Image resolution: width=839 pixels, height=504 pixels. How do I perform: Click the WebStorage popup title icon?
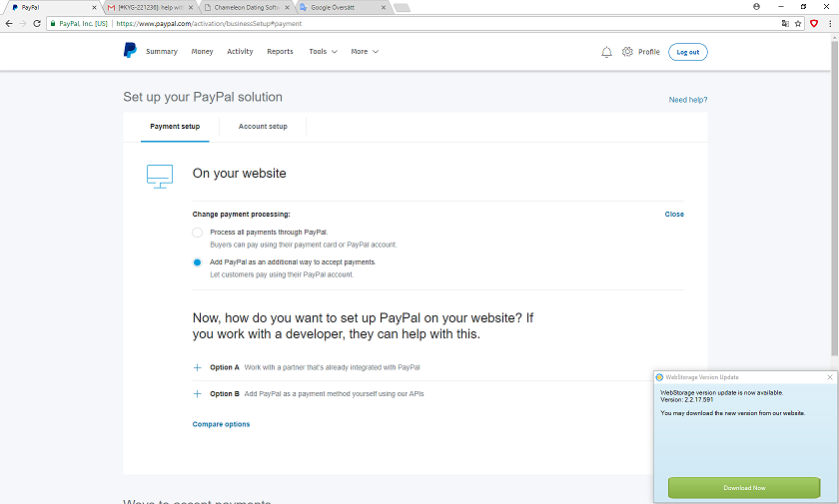(659, 377)
